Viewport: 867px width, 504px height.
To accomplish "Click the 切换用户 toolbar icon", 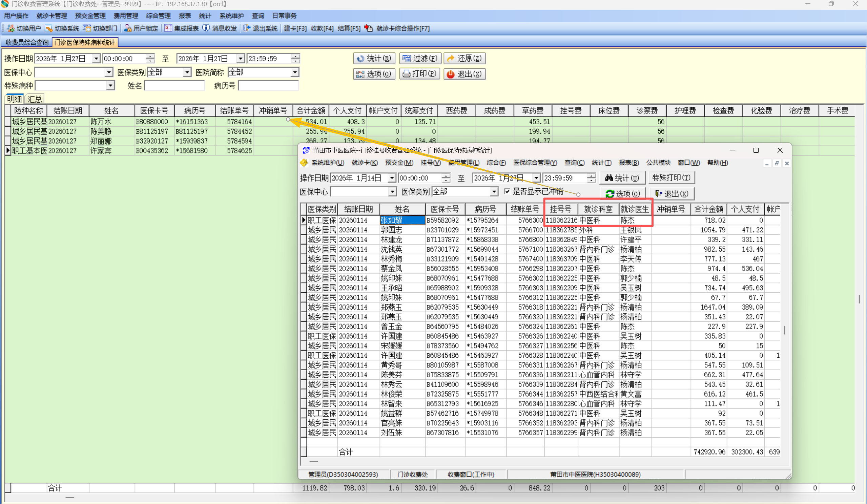I will (11, 28).
